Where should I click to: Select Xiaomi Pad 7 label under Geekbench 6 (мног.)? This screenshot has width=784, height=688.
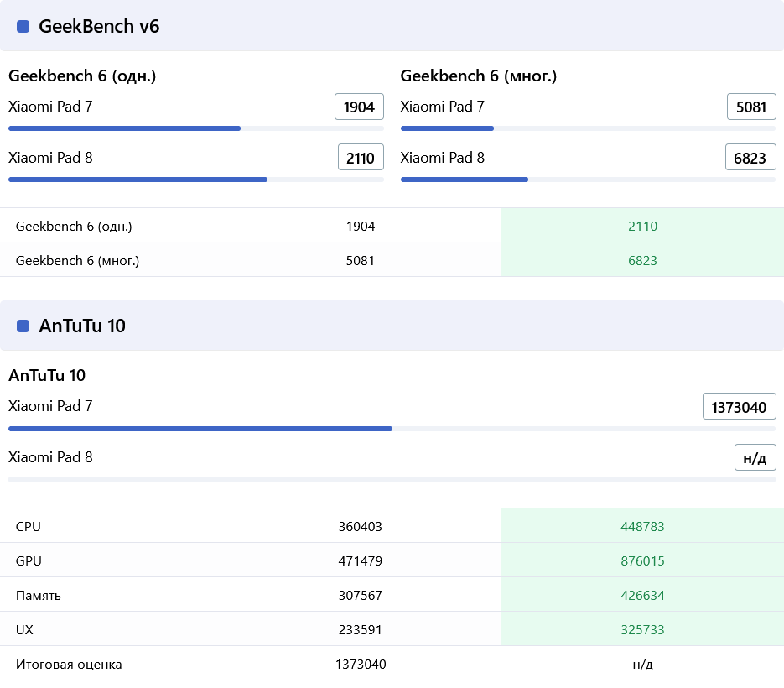pos(443,107)
